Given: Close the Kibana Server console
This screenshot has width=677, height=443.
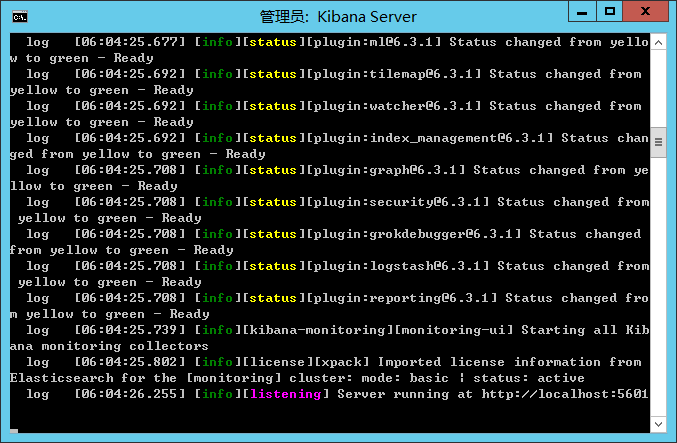Looking at the screenshot, I should (645, 11).
